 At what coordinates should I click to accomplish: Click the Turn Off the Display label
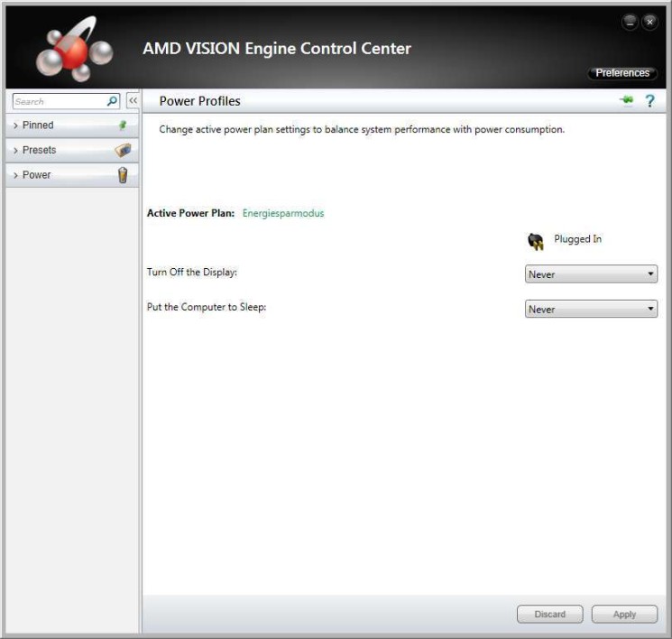[x=192, y=272]
